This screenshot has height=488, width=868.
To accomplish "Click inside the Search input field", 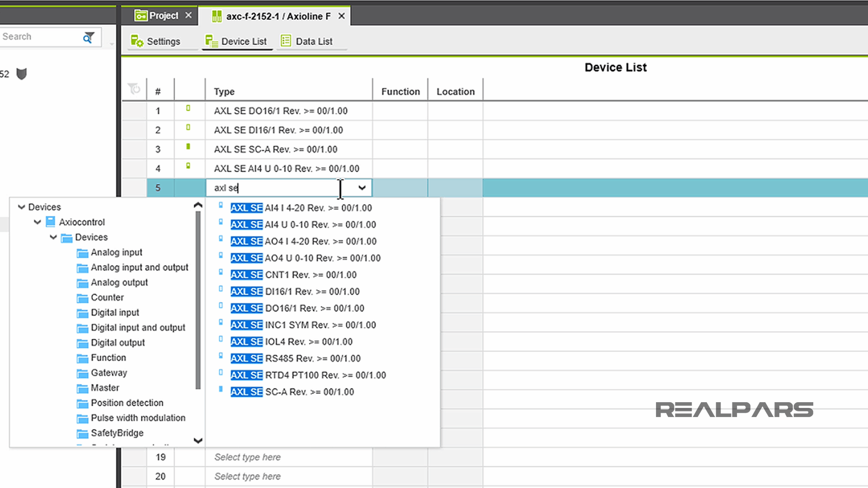I will (38, 36).
